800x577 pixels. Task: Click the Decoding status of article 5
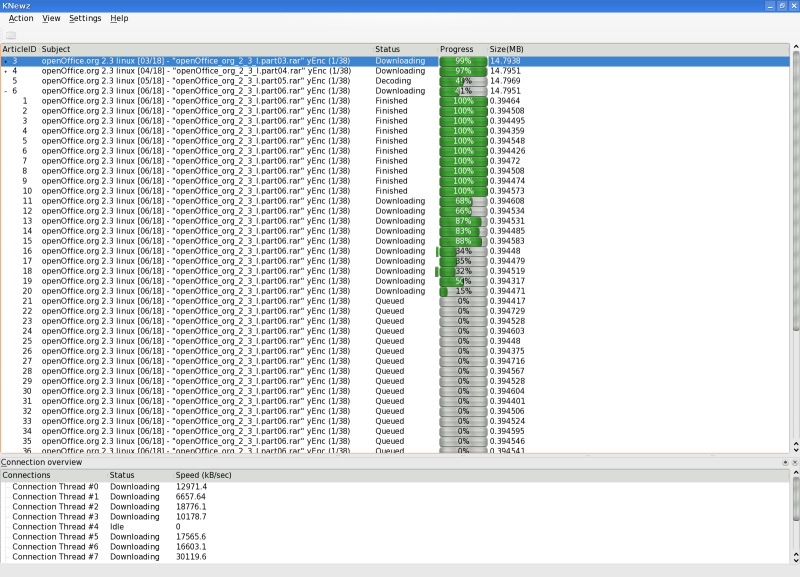[x=393, y=81]
